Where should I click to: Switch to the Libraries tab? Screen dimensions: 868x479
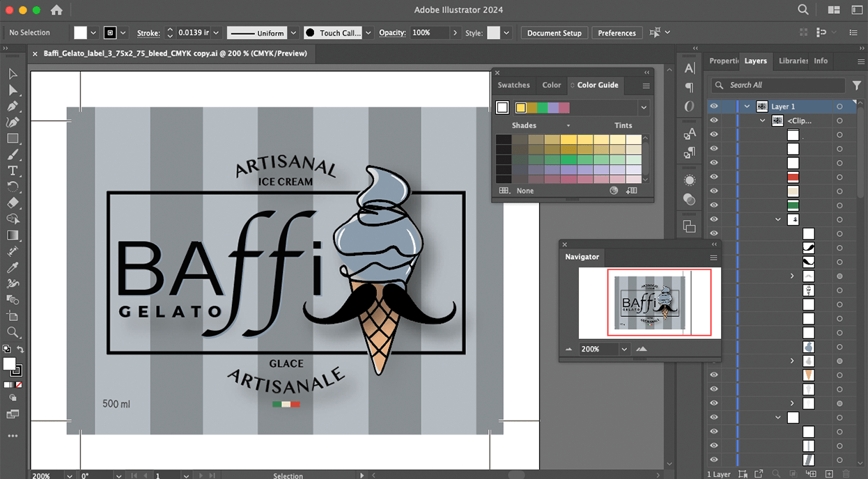[x=793, y=61]
